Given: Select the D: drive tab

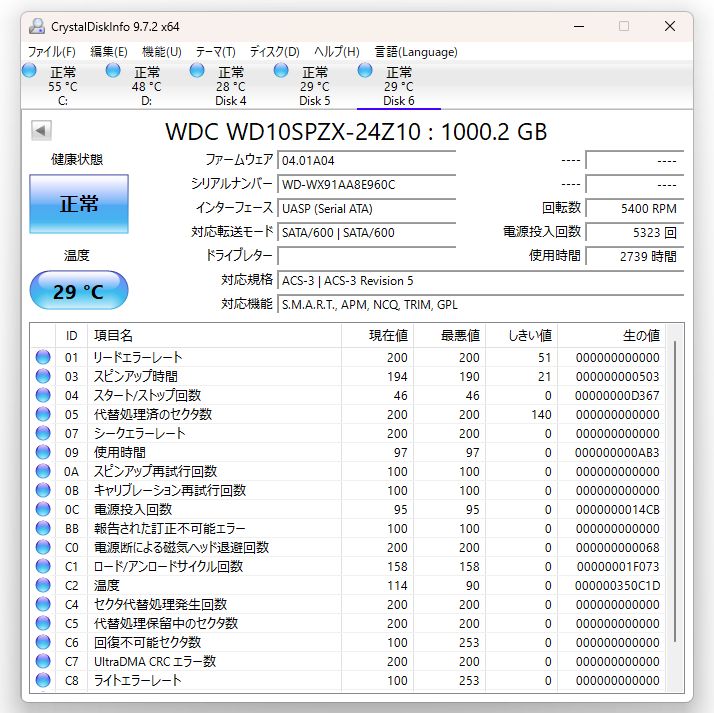Looking at the screenshot, I should 147,87.
